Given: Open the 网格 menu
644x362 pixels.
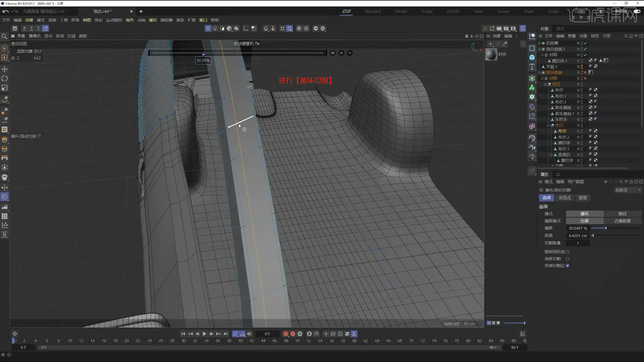Looking at the screenshot, I should tap(87, 20).
